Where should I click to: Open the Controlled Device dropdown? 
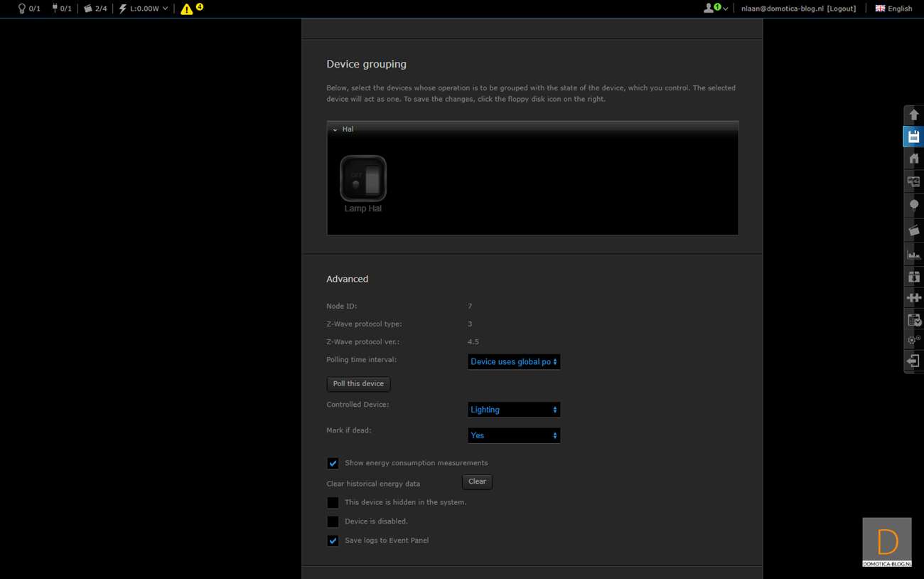coord(513,410)
